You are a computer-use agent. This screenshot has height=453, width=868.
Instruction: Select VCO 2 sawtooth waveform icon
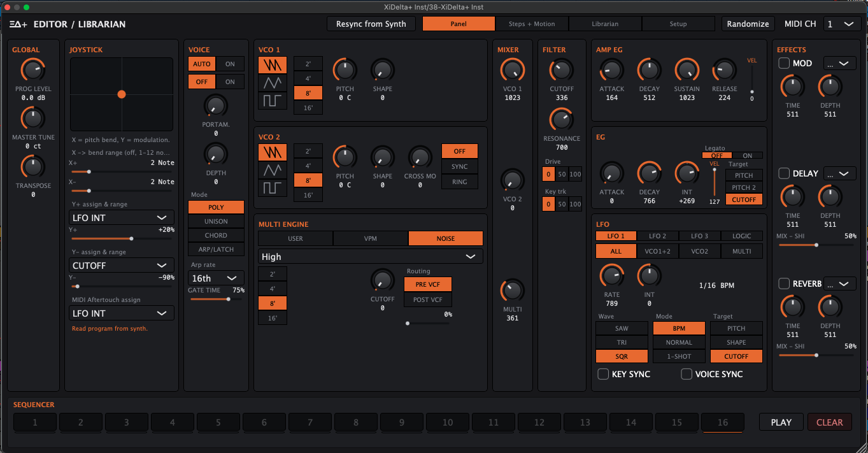coord(272,152)
